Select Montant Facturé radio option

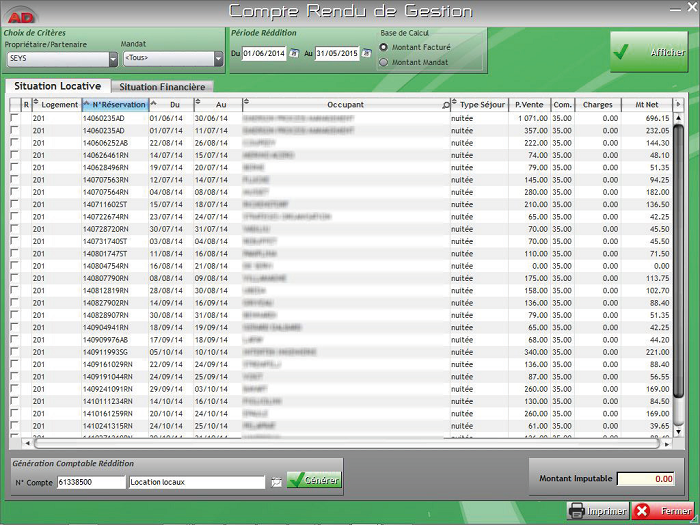pyautogui.click(x=384, y=47)
